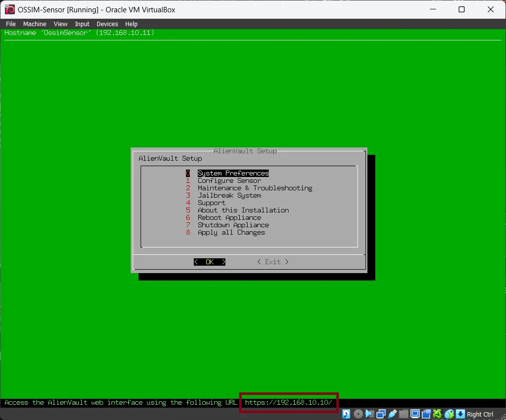
Task: Click the display monitor status icon
Action: [x=415, y=414]
